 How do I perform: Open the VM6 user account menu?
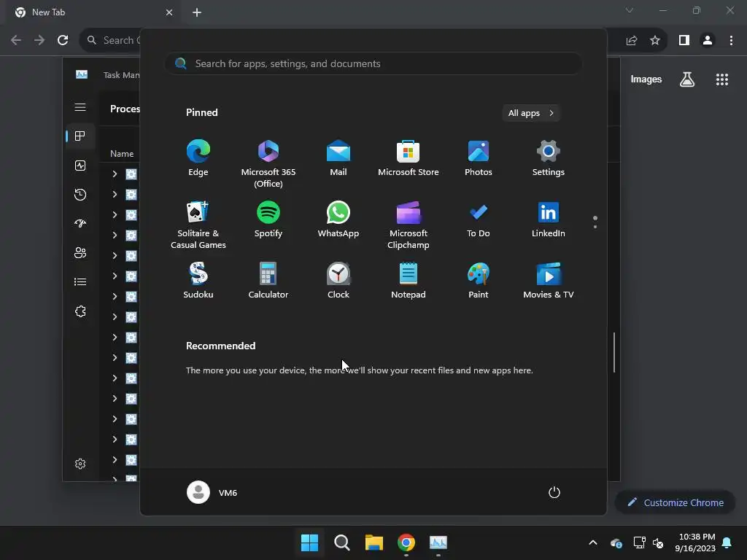point(212,492)
